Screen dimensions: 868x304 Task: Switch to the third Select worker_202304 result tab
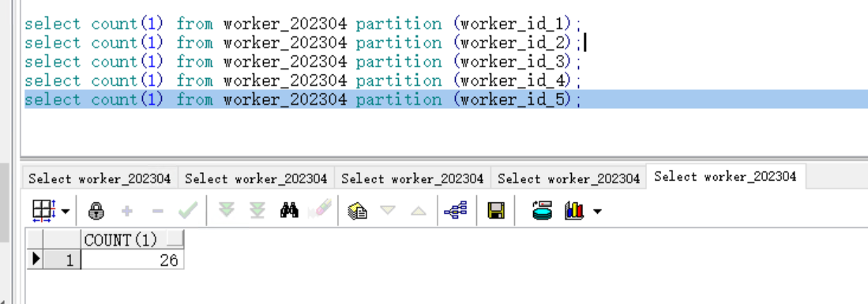click(412, 178)
